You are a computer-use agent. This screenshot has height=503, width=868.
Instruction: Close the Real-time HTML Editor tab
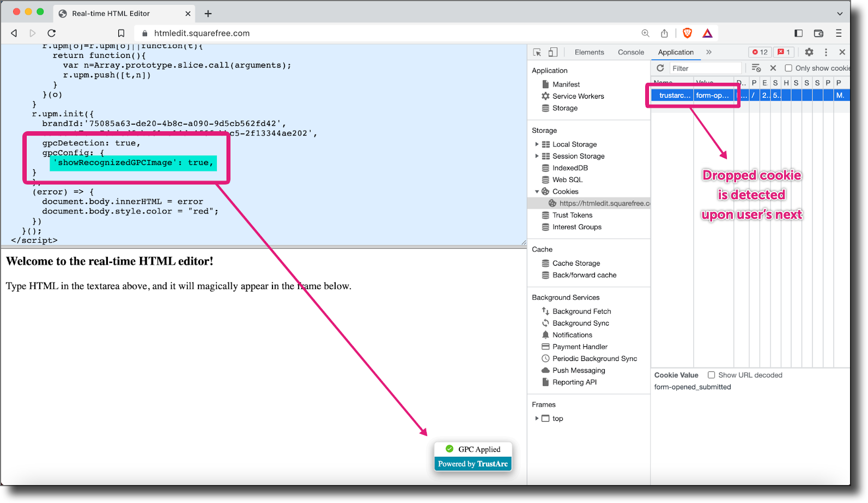pos(188,14)
